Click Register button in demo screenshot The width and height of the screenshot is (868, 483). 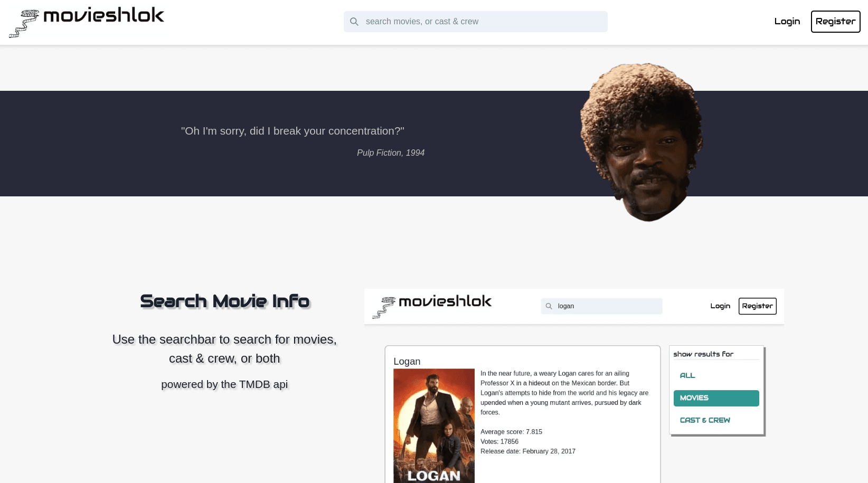point(757,306)
